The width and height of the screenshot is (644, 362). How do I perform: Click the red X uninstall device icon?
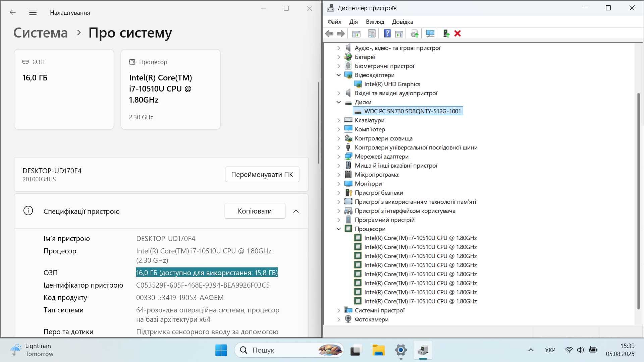tap(458, 34)
